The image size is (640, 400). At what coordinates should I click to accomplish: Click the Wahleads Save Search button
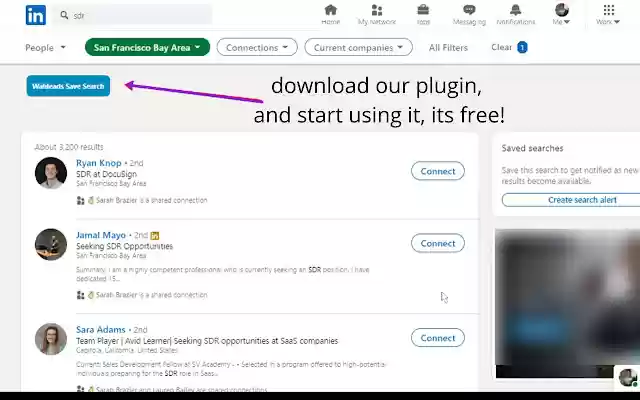pyautogui.click(x=68, y=86)
